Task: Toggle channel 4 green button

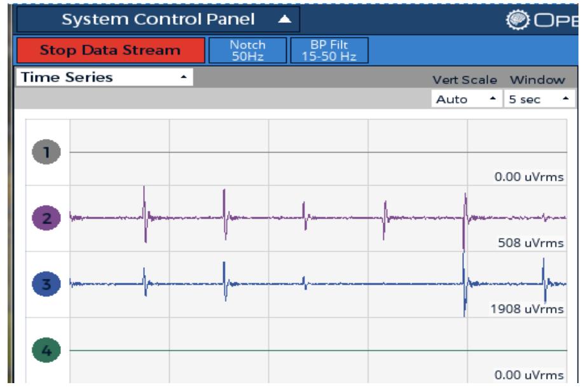Action: click(46, 351)
